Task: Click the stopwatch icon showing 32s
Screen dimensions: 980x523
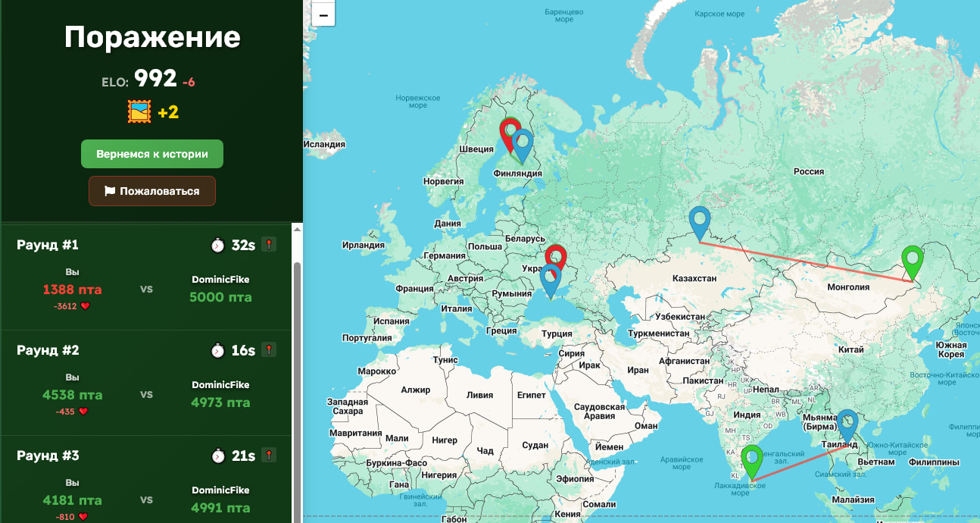Action: [x=218, y=245]
